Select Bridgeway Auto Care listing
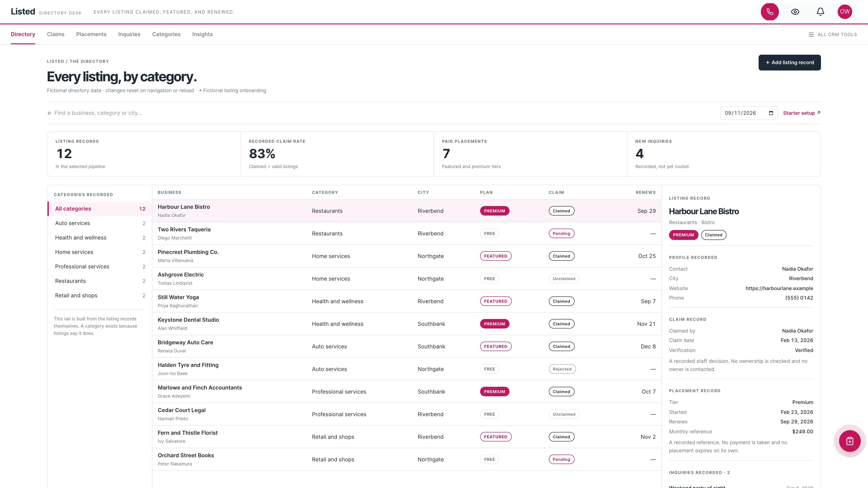This screenshot has width=868, height=488. click(407, 346)
